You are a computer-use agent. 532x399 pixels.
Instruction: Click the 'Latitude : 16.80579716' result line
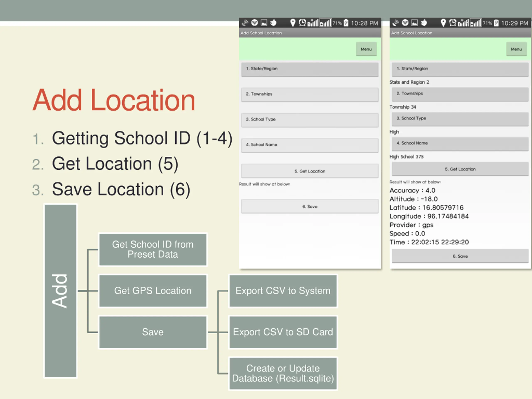pyautogui.click(x=426, y=208)
